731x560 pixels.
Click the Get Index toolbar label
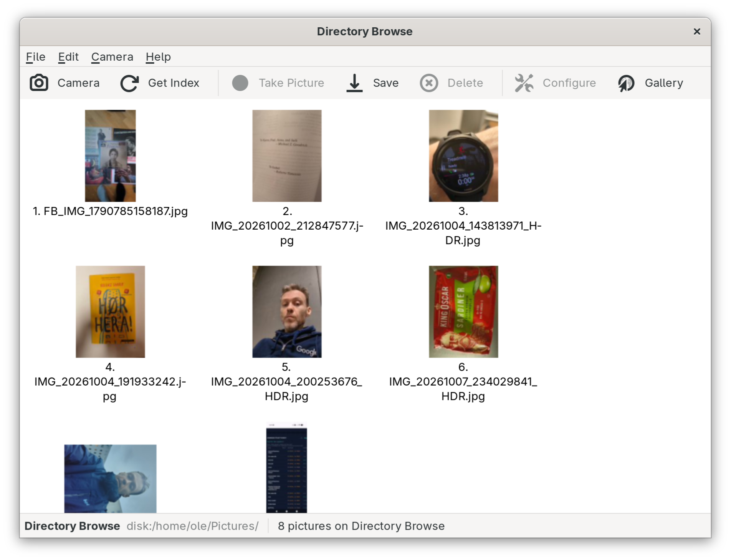174,83
